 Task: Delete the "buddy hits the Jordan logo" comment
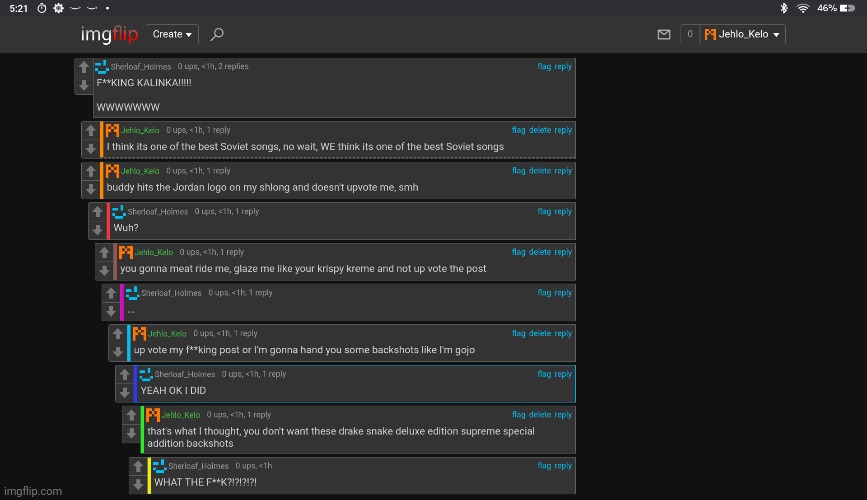click(x=539, y=171)
